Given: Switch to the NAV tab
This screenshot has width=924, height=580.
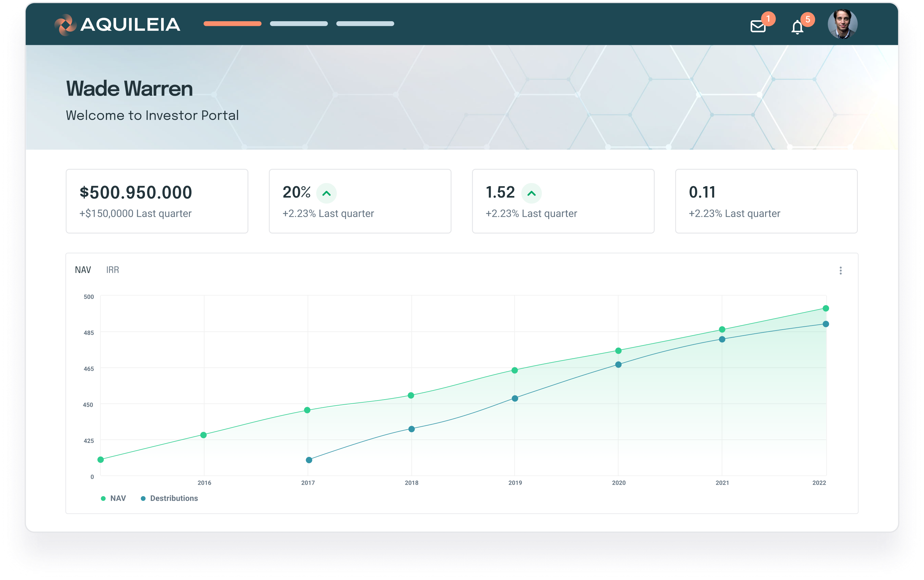Looking at the screenshot, I should tap(83, 270).
